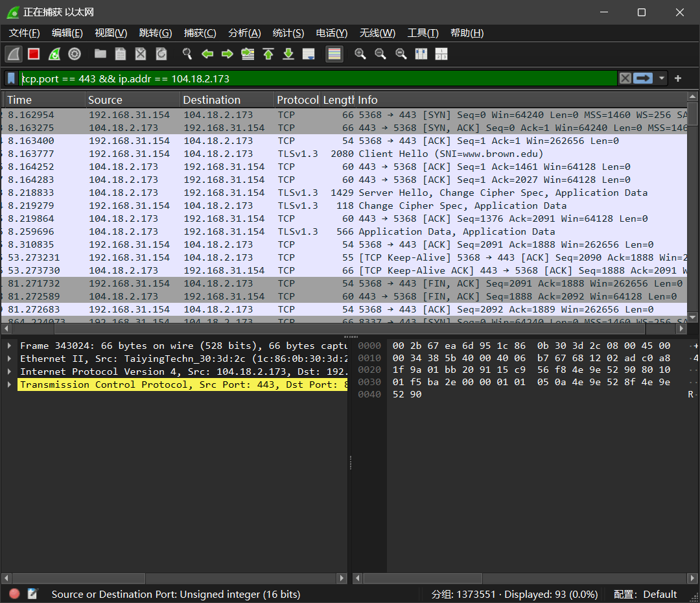This screenshot has height=603, width=700.
Task: Stop the running capture with red square
Action: [x=34, y=54]
